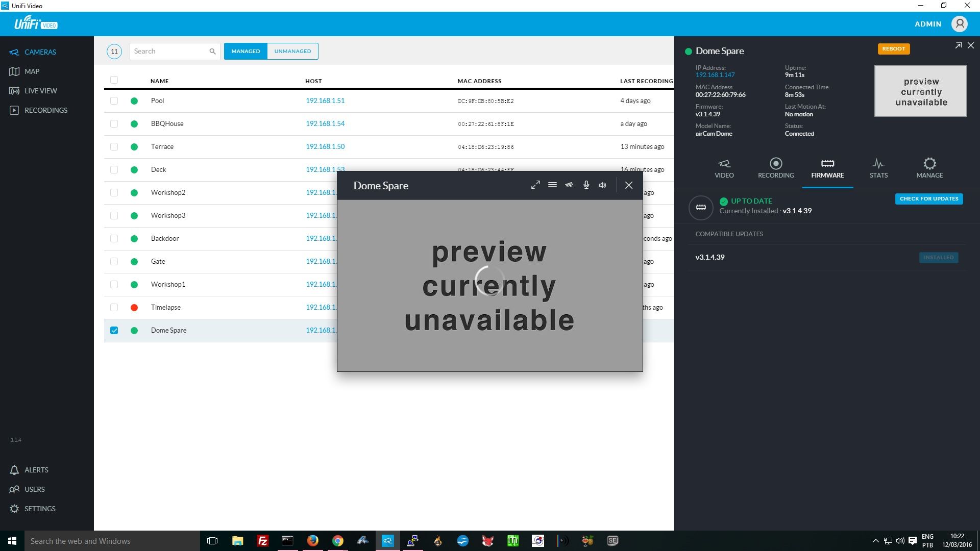Toggle the select-all cameras header checkbox
Viewport: 980px width, 551px height.
click(x=114, y=80)
